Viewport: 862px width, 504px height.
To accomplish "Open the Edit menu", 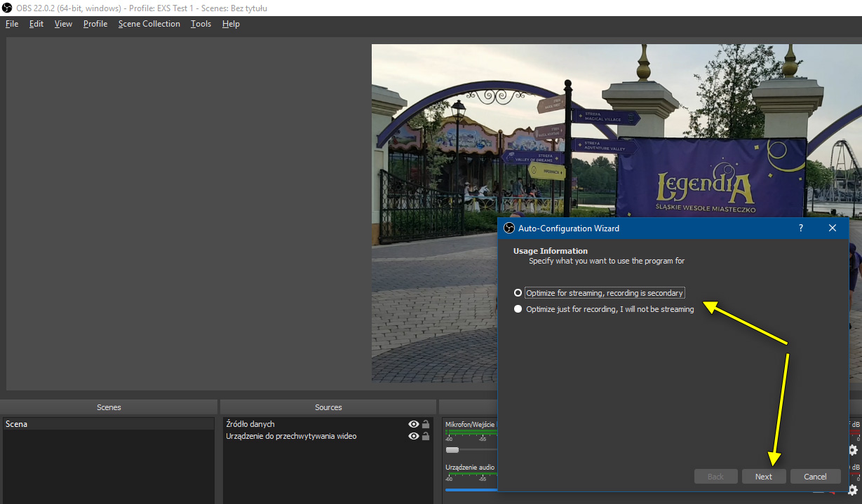I will pos(36,24).
